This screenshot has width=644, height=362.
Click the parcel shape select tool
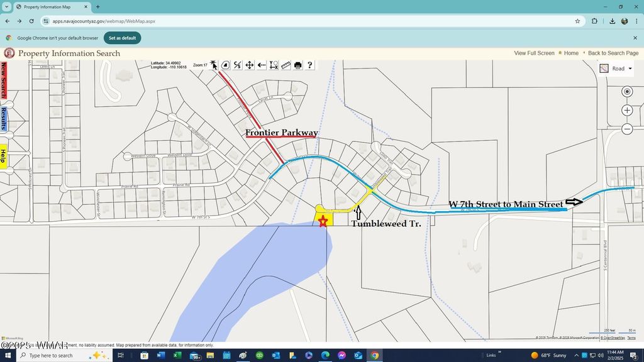tap(225, 65)
